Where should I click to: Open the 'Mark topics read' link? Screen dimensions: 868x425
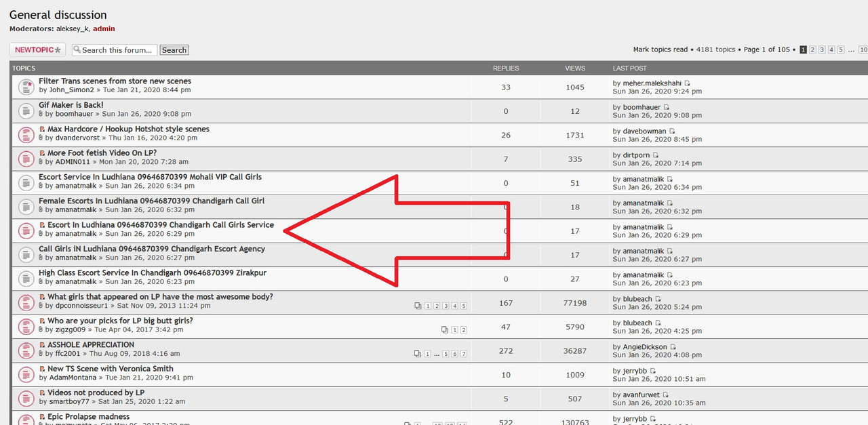(x=660, y=49)
